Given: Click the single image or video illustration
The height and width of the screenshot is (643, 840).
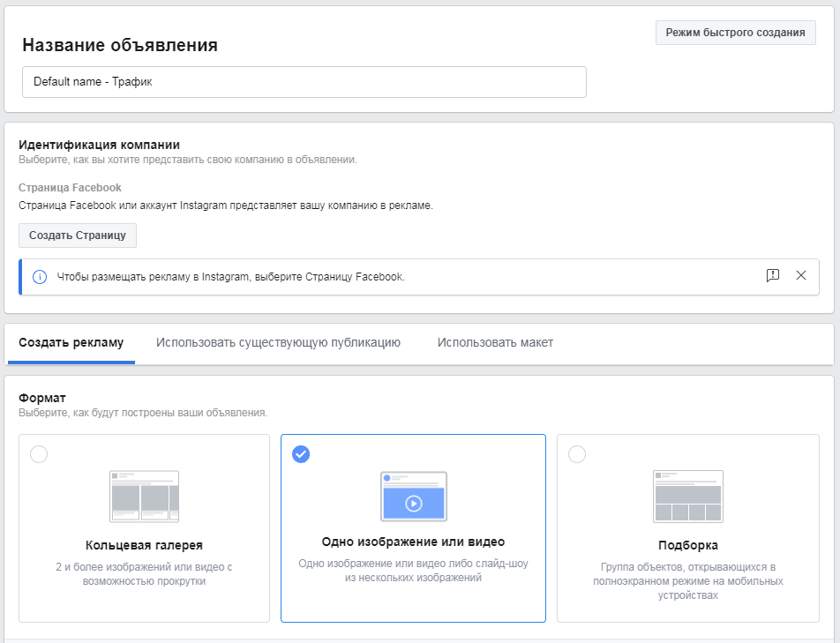Looking at the screenshot, I should 414,497.
